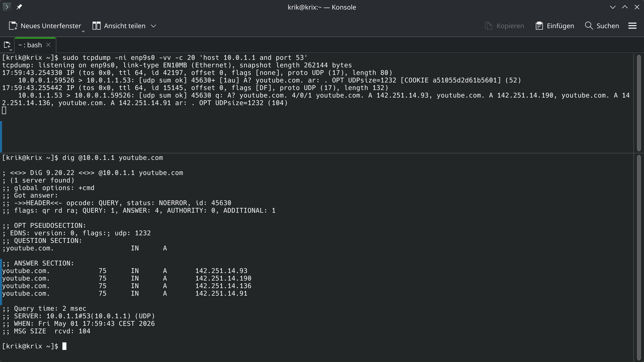This screenshot has width=644, height=362.
Task: Close the '~ : bash' tab
Action: [48, 45]
